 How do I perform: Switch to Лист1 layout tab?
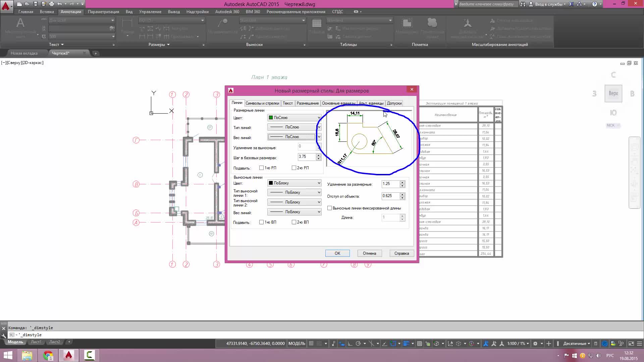coord(36,342)
